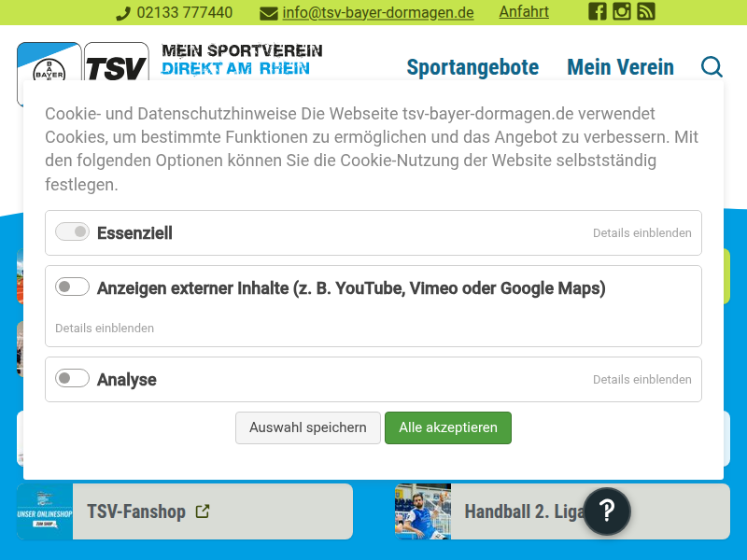Open the Instagram icon in the header
This screenshot has height=560, width=747.
(621, 12)
